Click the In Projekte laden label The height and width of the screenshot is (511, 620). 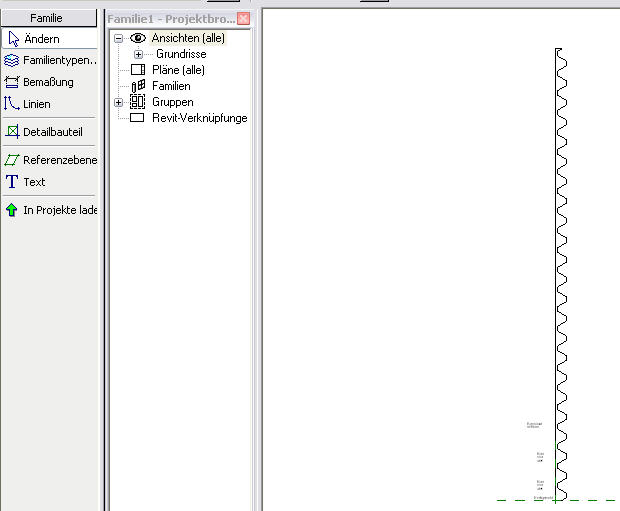coord(60,210)
